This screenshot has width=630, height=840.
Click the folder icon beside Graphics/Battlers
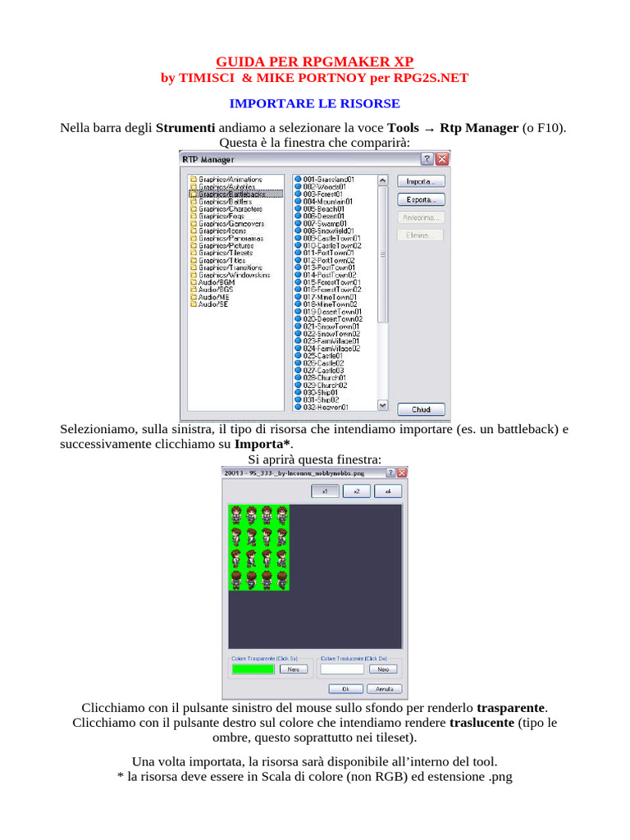click(x=194, y=202)
